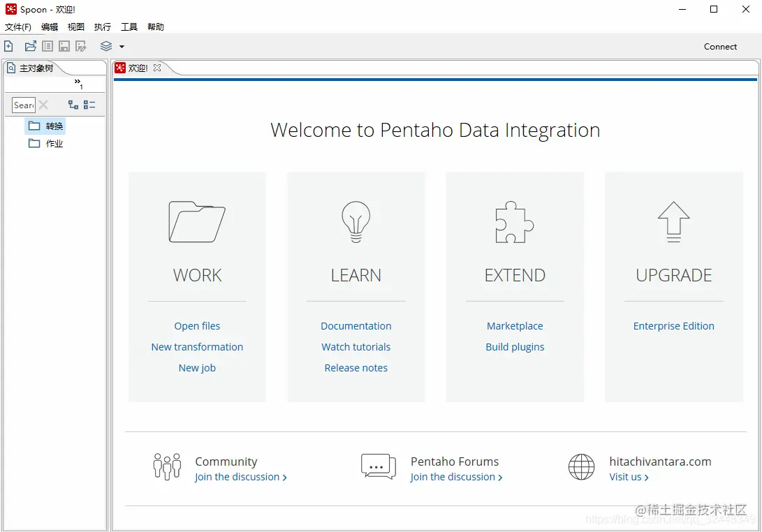This screenshot has width=762, height=532.
Task: Click the New transformation link
Action: click(x=197, y=347)
